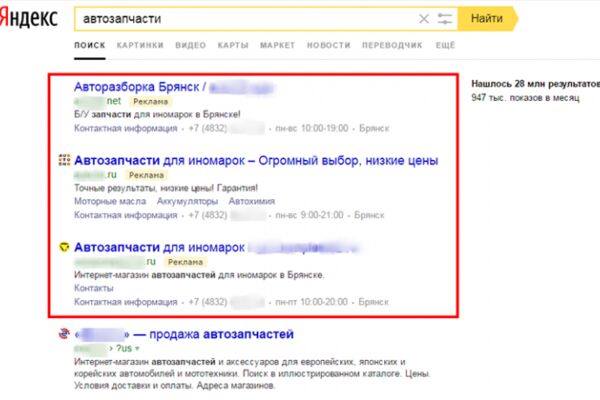The width and height of the screenshot is (600, 400).
Task: Open the Карты tab
Action: pyautogui.click(x=233, y=45)
